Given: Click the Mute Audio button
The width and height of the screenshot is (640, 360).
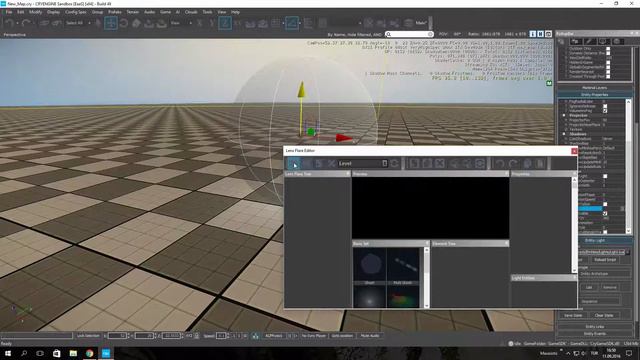Looking at the screenshot, I should [370, 336].
